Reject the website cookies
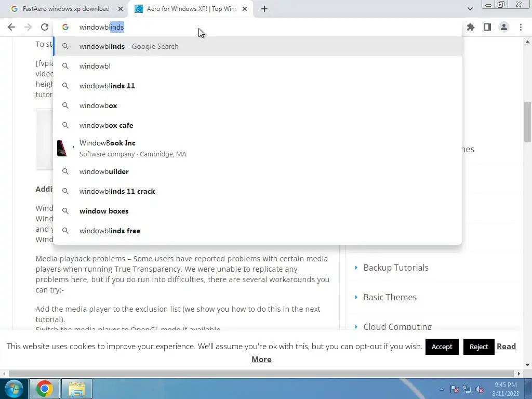This screenshot has height=399, width=532. [x=478, y=347]
